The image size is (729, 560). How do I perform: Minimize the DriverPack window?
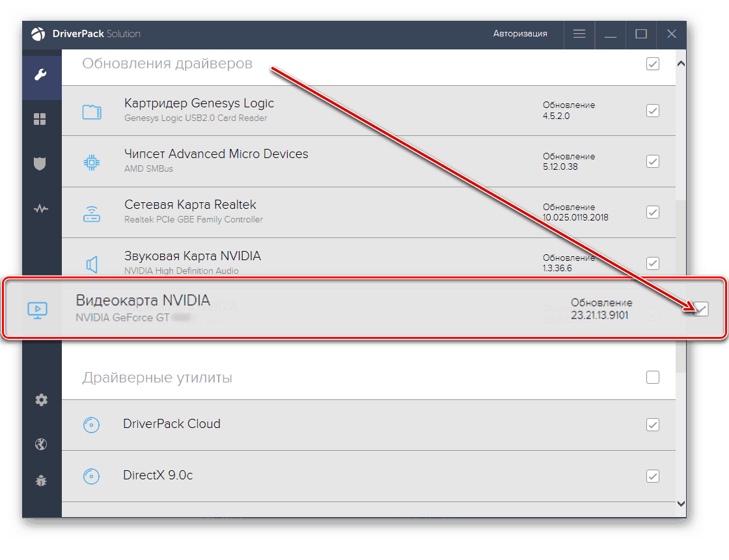tap(611, 36)
